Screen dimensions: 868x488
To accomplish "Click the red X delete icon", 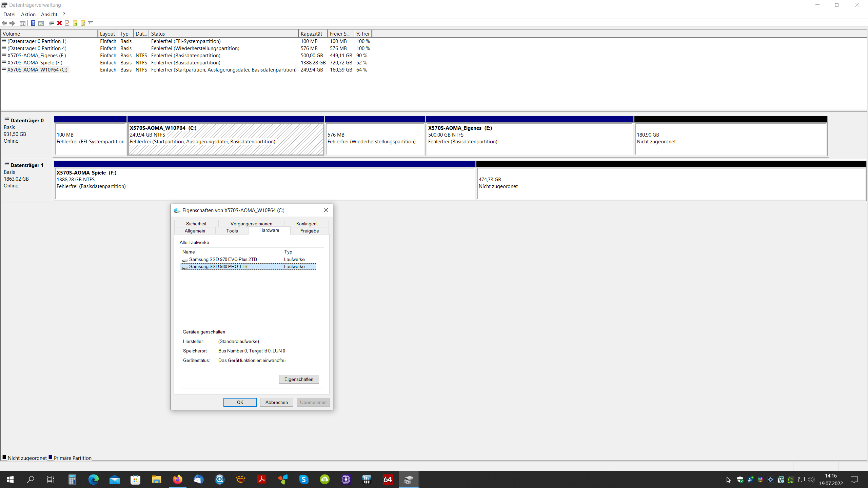I will (x=59, y=23).
